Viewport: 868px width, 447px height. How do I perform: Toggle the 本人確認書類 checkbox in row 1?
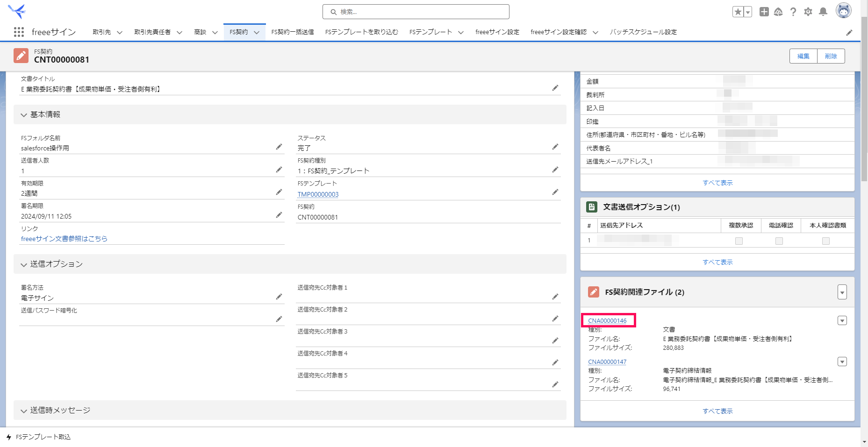tap(826, 241)
